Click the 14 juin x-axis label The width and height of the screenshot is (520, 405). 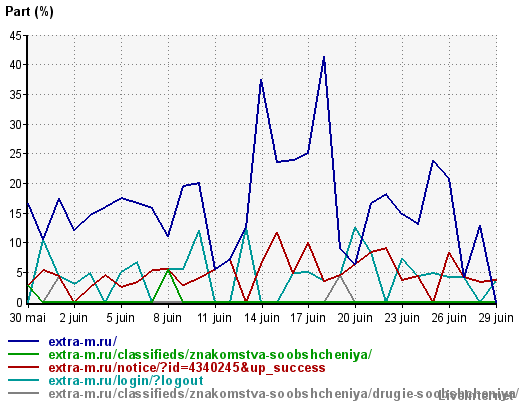262,318
